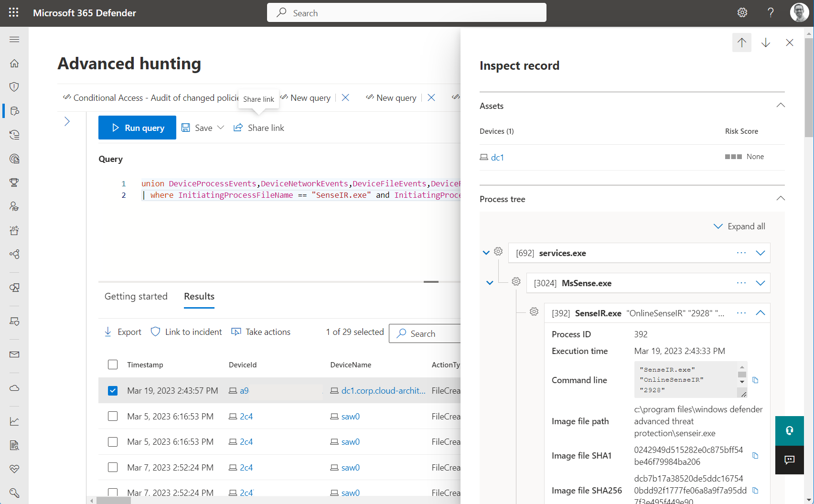Image resolution: width=814 pixels, height=504 pixels.
Task: Open the trophy Secure score icon
Action: tap(14, 182)
